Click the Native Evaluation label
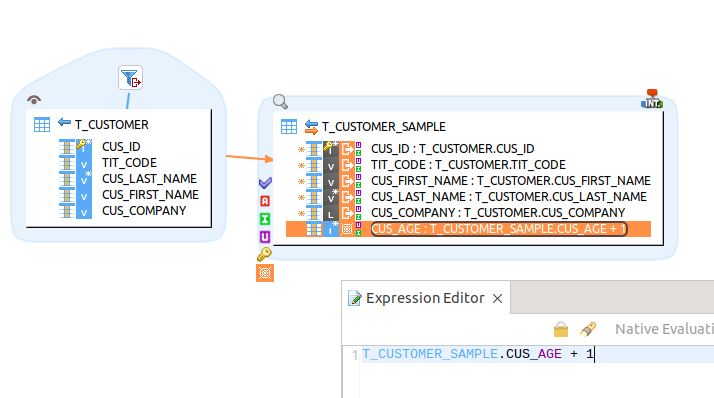This screenshot has height=398, width=714. [x=664, y=329]
